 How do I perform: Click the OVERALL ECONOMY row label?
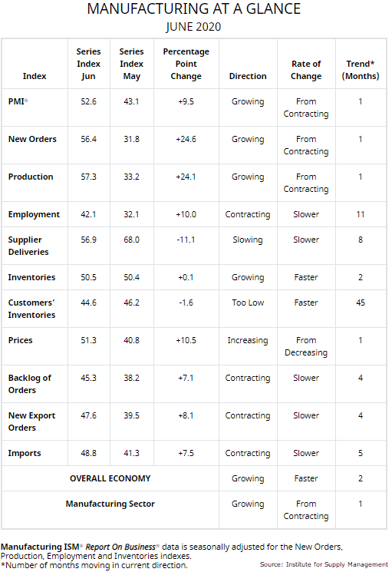(110, 478)
